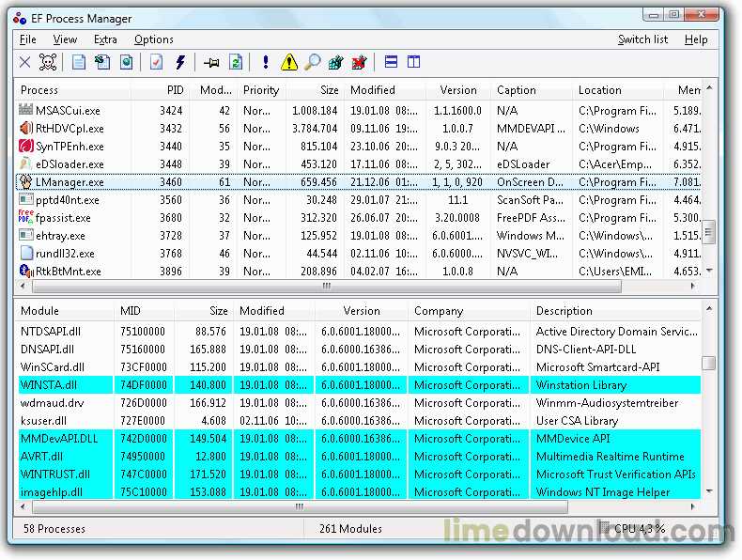Screen dimensions: 742x560
Task: Open the Help menu
Action: [696, 39]
